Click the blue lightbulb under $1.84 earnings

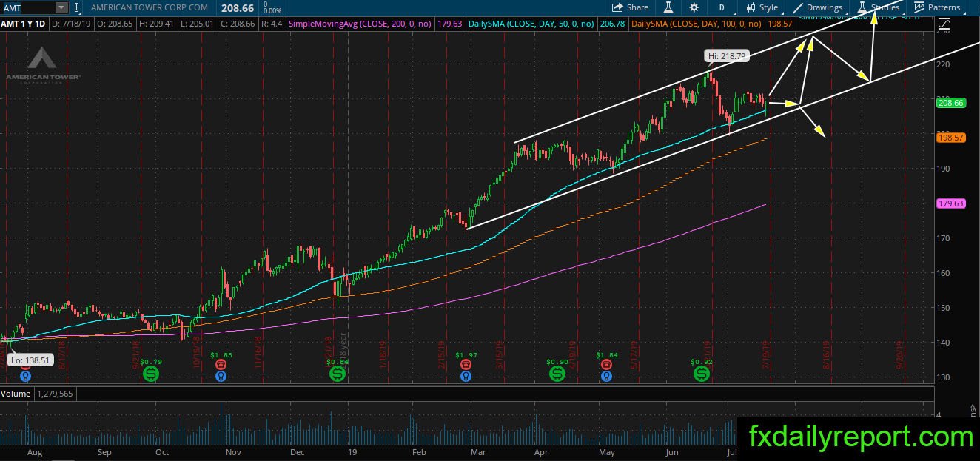tap(606, 377)
